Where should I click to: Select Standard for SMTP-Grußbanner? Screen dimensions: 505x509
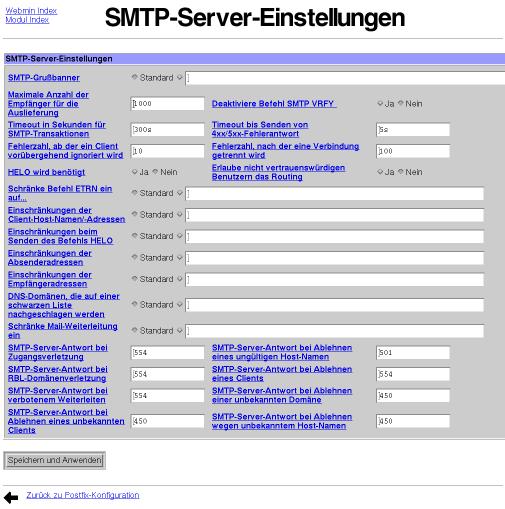pyautogui.click(x=135, y=77)
